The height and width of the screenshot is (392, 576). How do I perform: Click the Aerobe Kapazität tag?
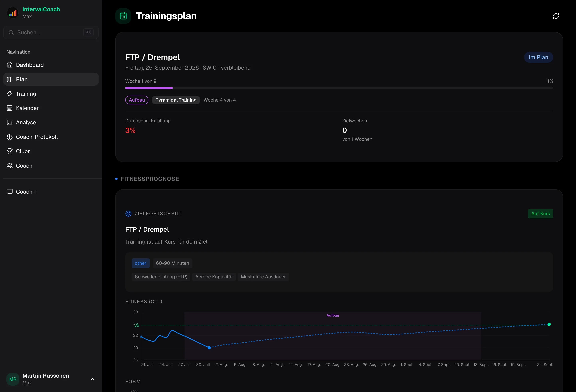pos(214,277)
